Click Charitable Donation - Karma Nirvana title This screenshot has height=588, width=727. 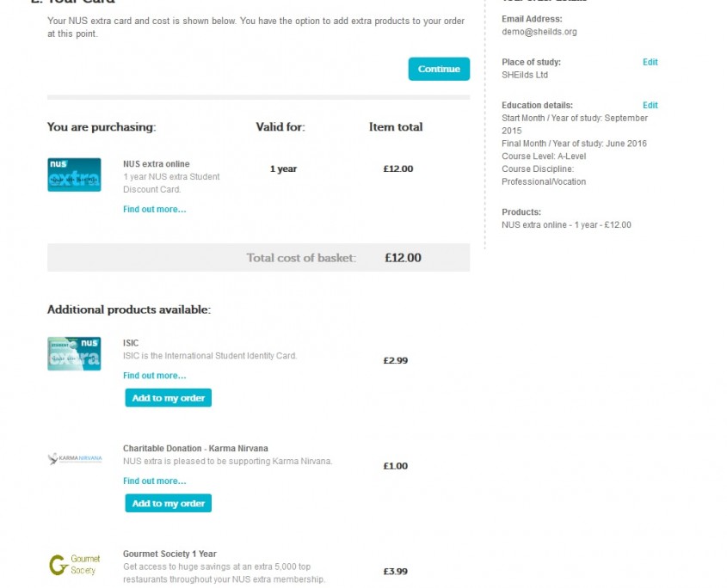point(195,449)
